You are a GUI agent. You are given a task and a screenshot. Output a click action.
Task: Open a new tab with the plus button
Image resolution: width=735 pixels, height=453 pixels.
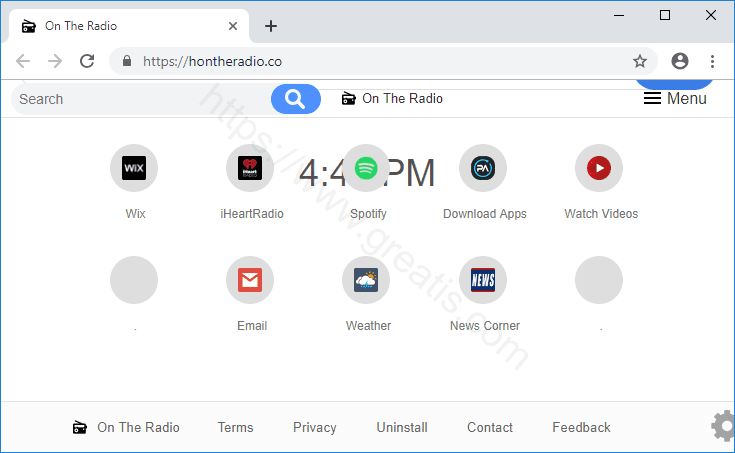pyautogui.click(x=270, y=26)
